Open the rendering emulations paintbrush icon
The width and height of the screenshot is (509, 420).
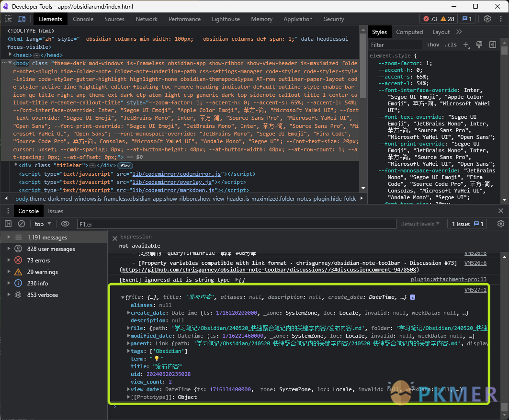click(479, 45)
